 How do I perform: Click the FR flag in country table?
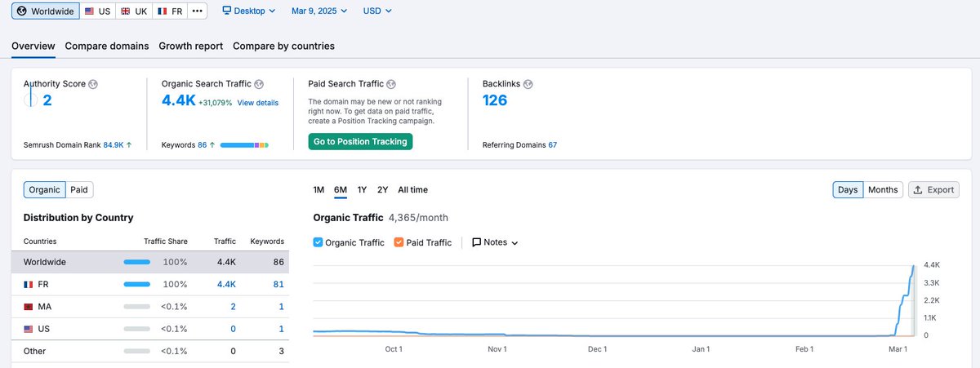(29, 284)
